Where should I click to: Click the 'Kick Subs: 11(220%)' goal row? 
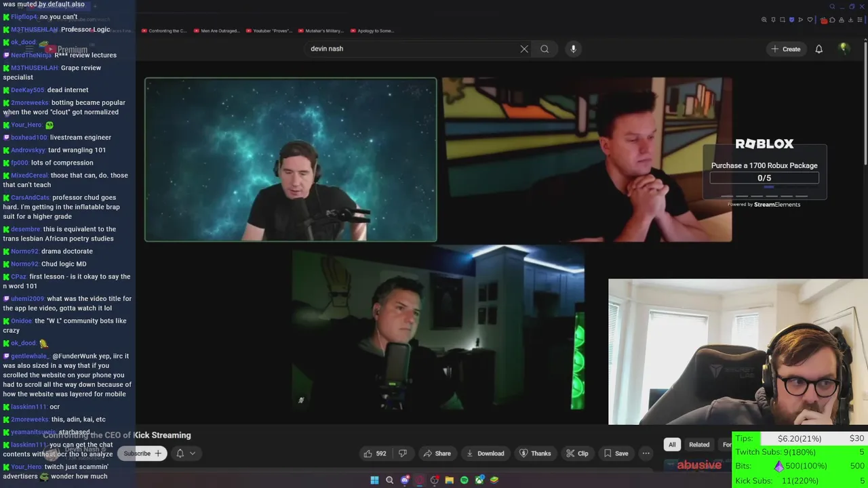click(x=800, y=481)
